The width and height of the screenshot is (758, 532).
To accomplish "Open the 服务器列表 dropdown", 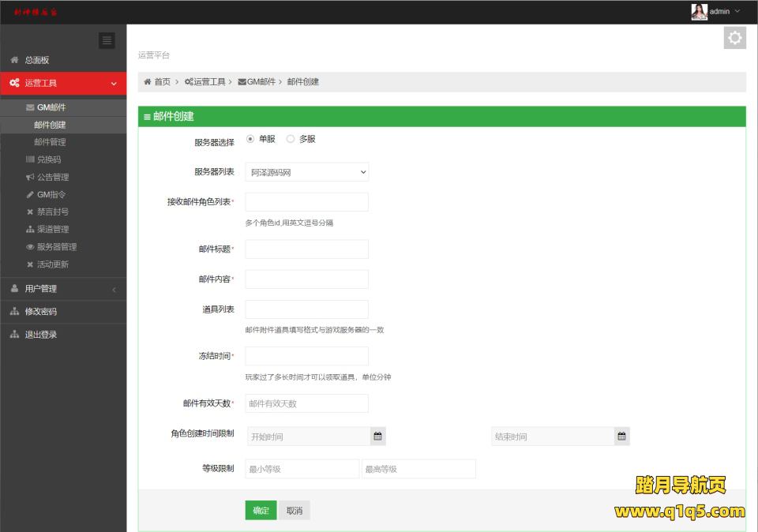I will click(x=307, y=172).
